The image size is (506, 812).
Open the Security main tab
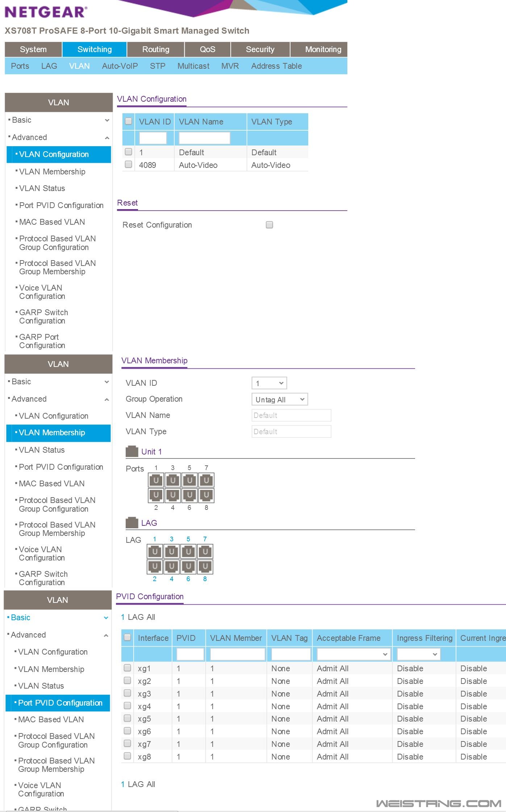tap(260, 50)
